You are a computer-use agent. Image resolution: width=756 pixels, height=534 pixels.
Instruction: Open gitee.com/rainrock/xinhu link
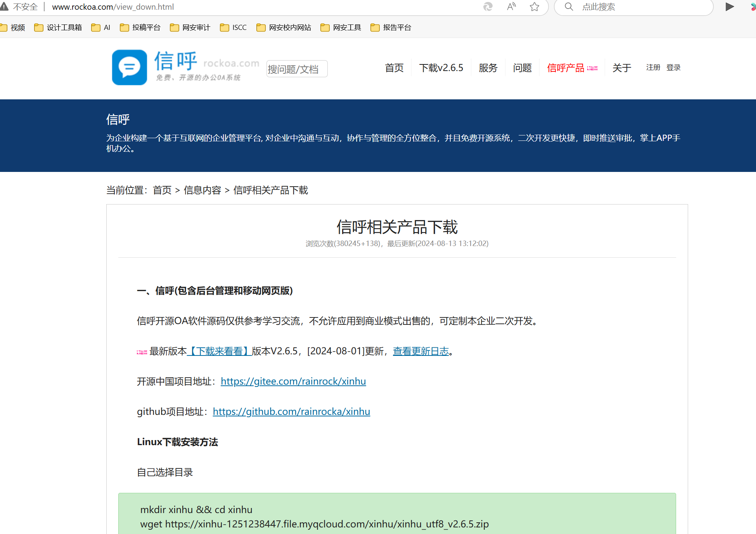(293, 381)
